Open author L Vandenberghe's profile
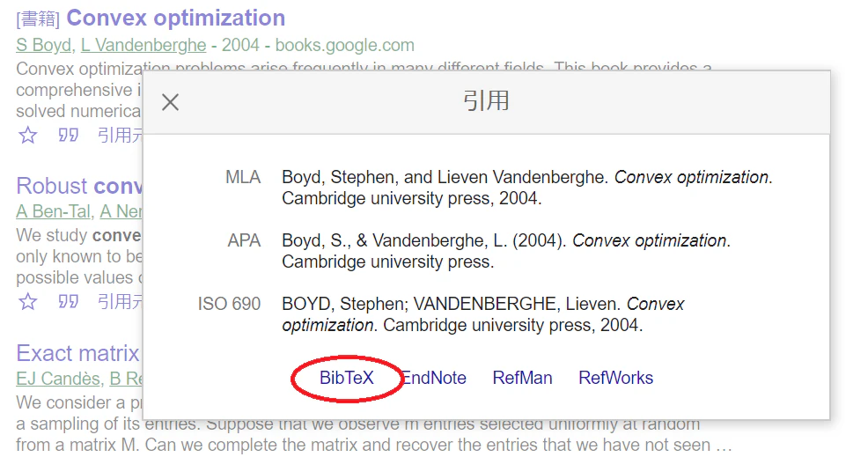The width and height of the screenshot is (868, 457). 143,45
